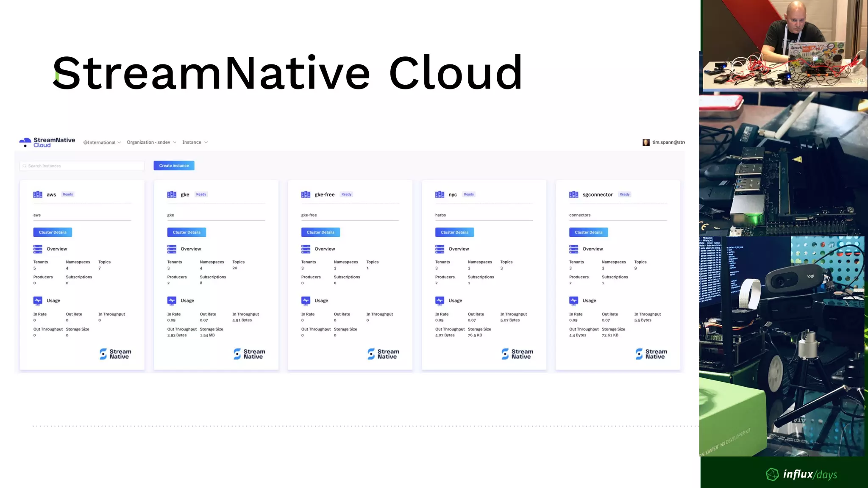Click nyc Storage Size value 76.5 KB
This screenshot has width=868, height=488.
point(475,335)
